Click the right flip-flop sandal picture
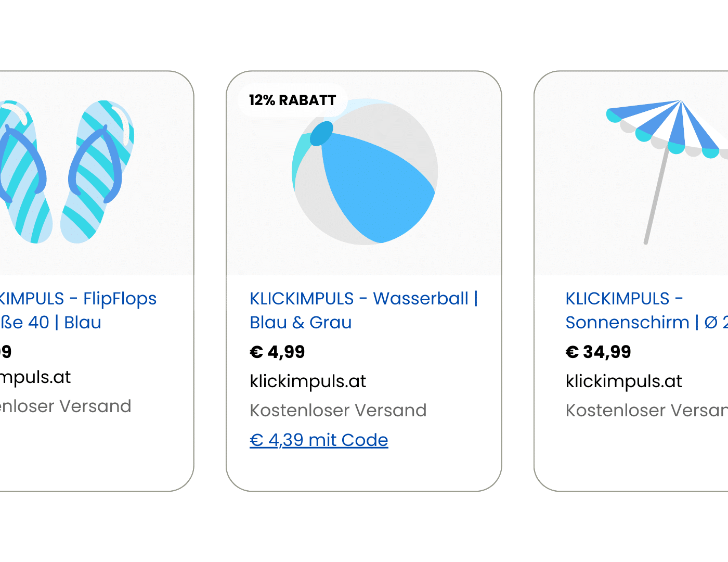The width and height of the screenshot is (728, 562). pos(98,172)
